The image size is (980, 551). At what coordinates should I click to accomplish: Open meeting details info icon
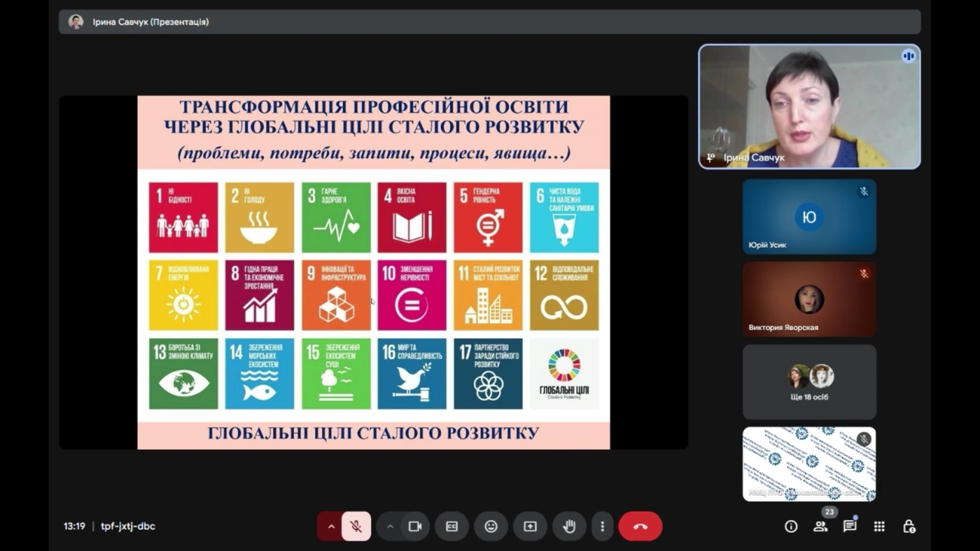pos(791,526)
